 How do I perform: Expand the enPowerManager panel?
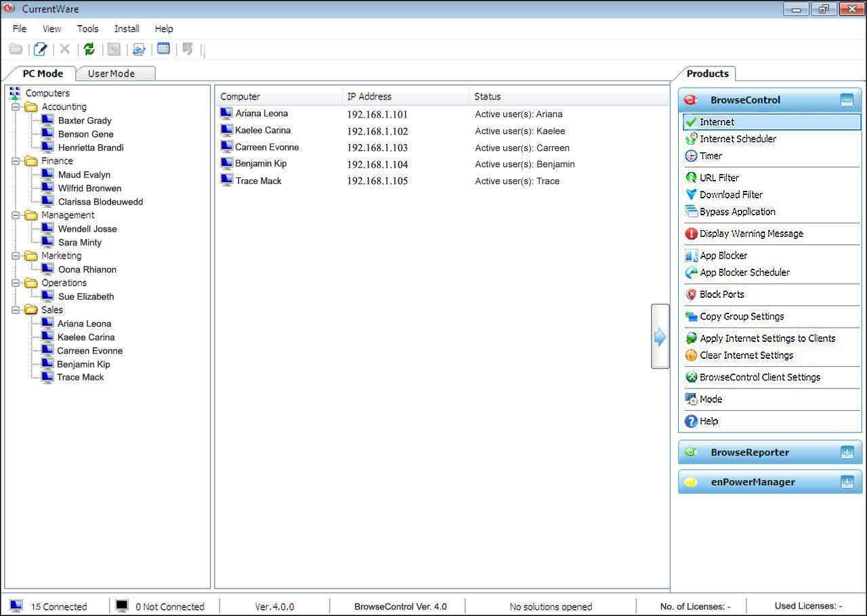tap(847, 483)
